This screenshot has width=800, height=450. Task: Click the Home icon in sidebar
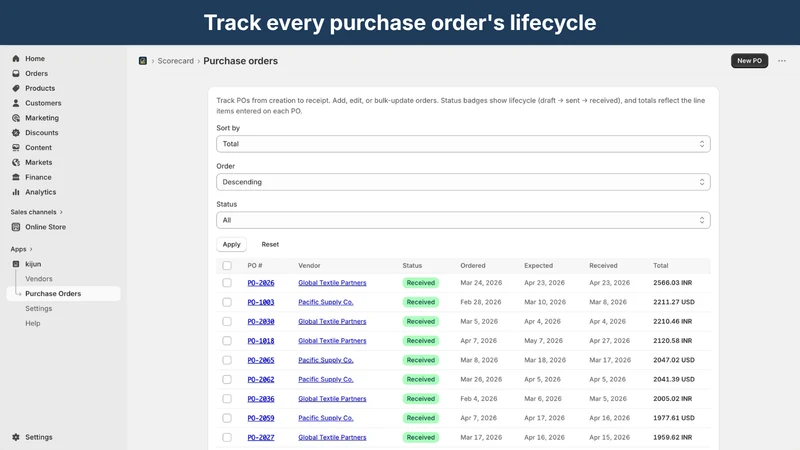tap(16, 59)
